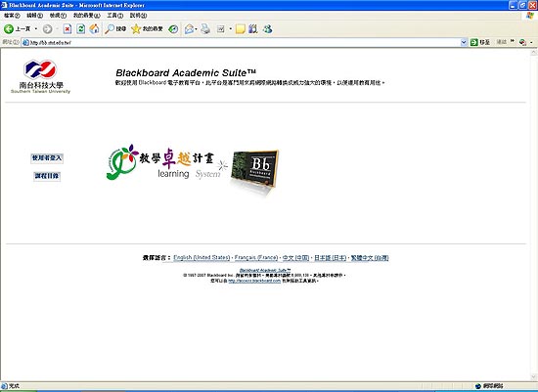Select English (United States) language link
The width and height of the screenshot is (538, 392).
point(202,257)
